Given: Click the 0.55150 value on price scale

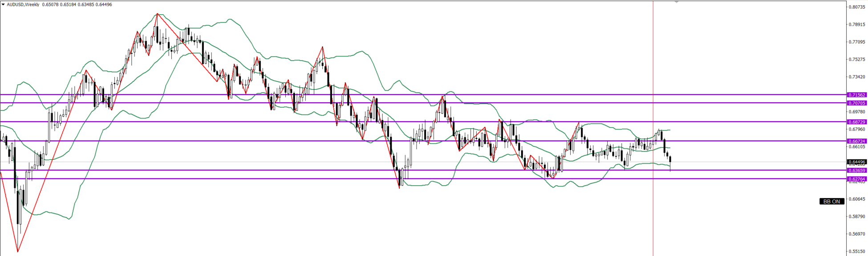Looking at the screenshot, I should 857,252.
